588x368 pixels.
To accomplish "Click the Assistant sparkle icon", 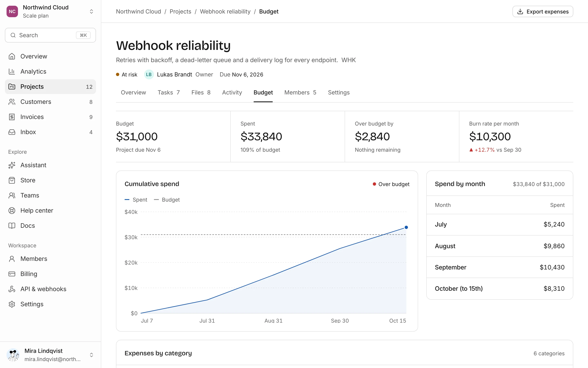I will [12, 165].
